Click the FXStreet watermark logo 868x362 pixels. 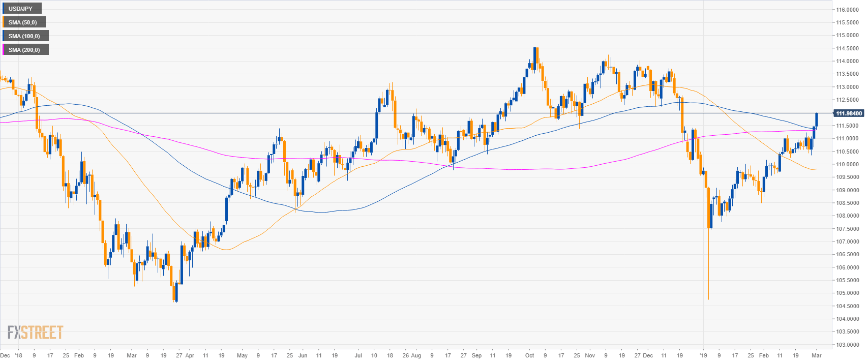click(35, 333)
